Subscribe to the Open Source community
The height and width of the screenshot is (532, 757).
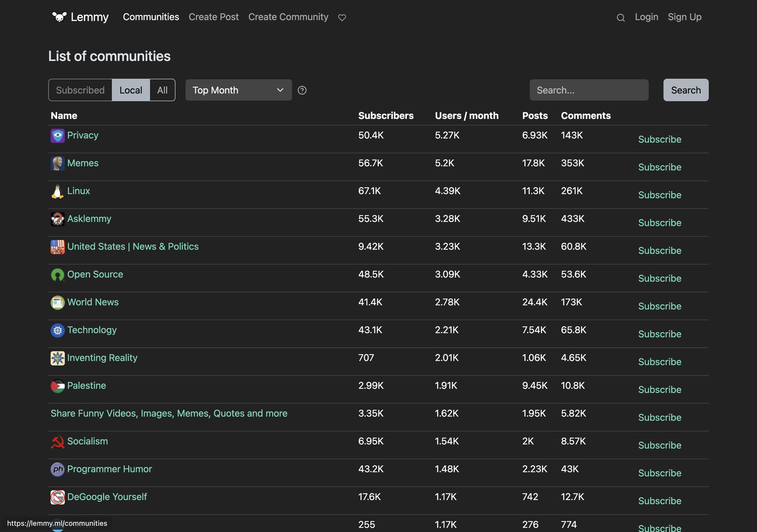click(x=660, y=278)
